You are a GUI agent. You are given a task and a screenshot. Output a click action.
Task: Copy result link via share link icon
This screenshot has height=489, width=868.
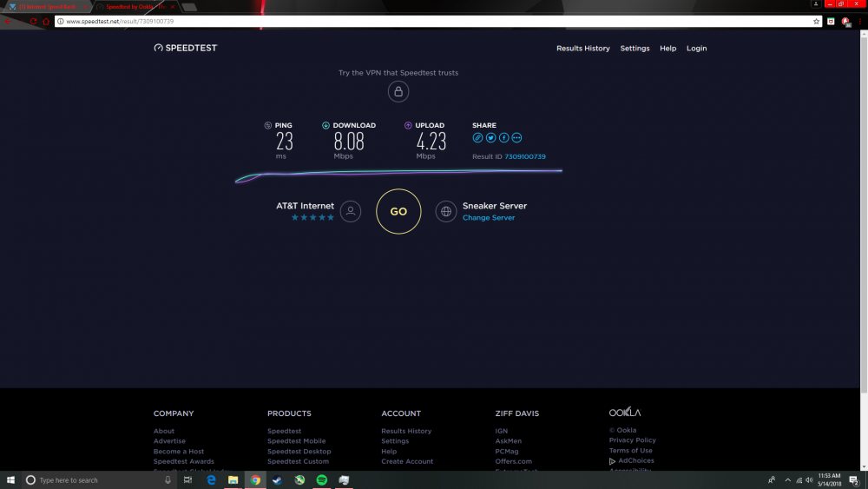[x=477, y=138]
